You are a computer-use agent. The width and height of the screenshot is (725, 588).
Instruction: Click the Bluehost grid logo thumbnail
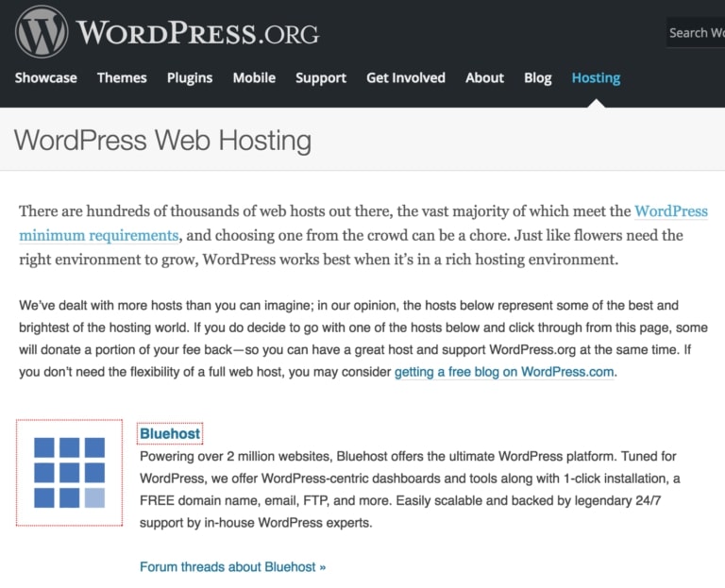[69, 473]
